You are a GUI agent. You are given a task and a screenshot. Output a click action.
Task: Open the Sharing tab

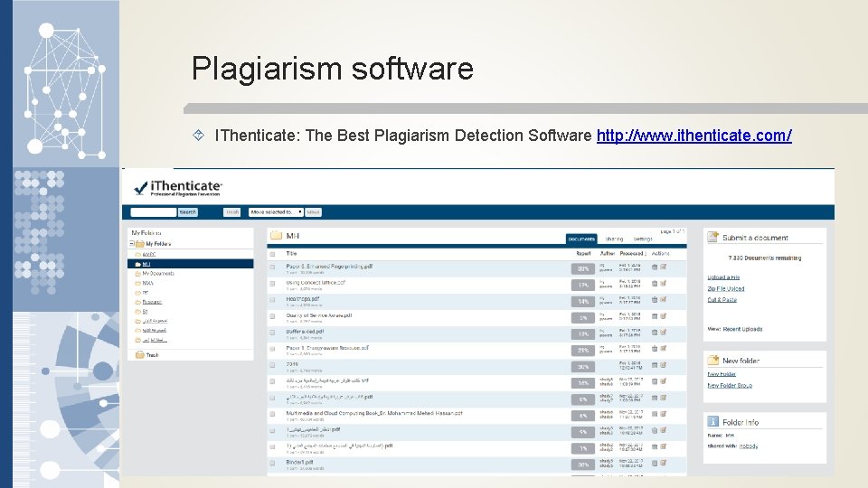[614, 239]
